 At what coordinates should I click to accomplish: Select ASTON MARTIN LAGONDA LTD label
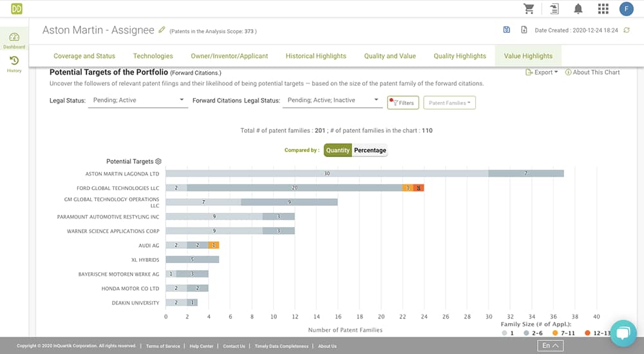(x=122, y=174)
